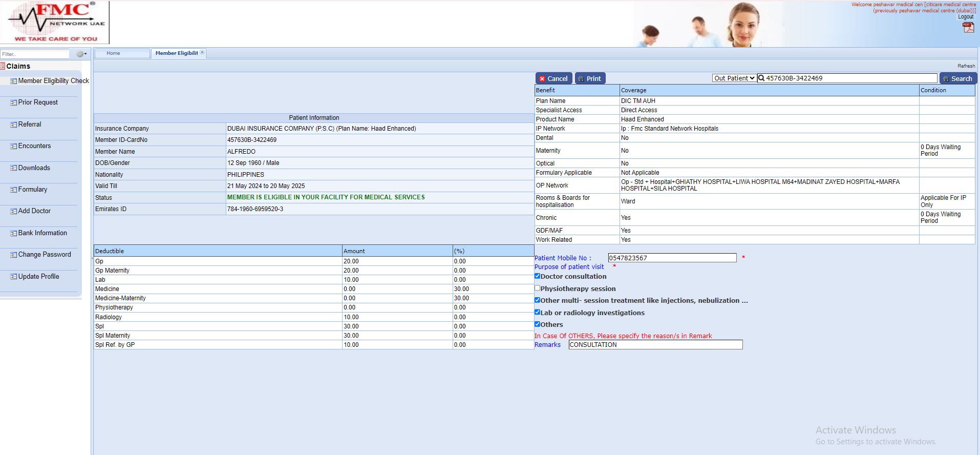Viewport: 980px width, 455px height.
Task: Click the magnifier icon in search box
Action: point(761,78)
